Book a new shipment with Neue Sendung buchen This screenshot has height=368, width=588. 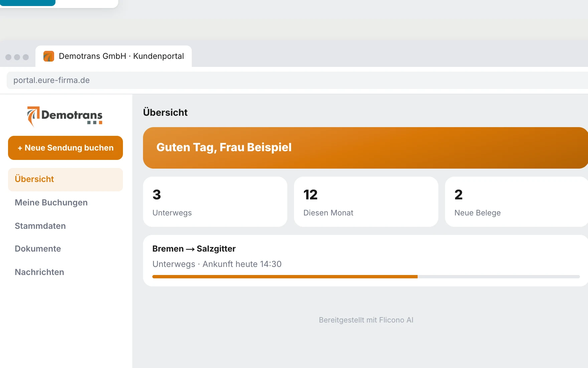[65, 148]
